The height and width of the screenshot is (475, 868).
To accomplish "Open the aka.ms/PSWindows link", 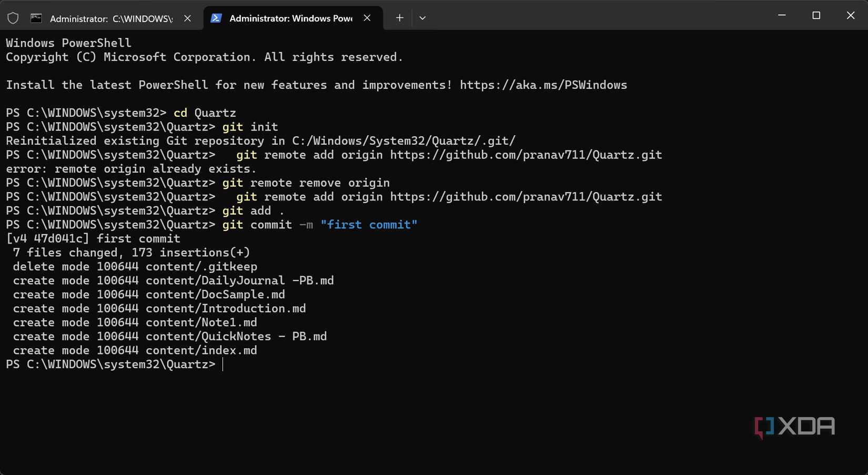I will coord(543,85).
